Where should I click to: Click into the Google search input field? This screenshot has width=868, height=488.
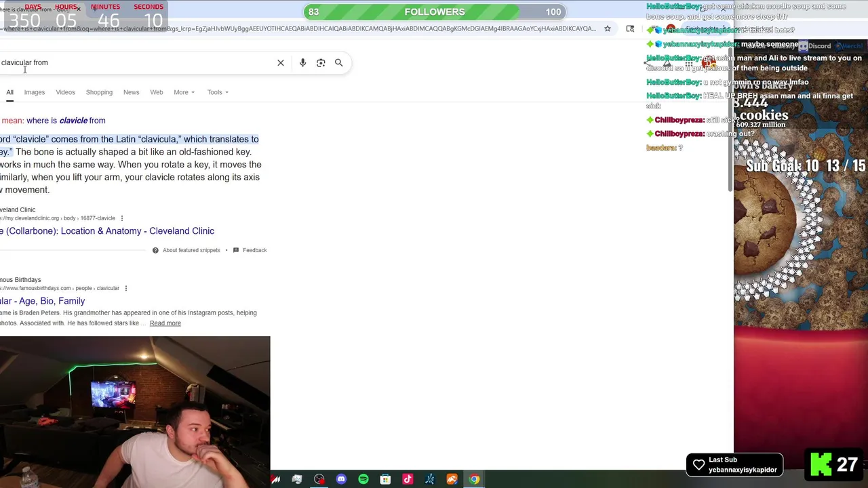[x=136, y=62]
